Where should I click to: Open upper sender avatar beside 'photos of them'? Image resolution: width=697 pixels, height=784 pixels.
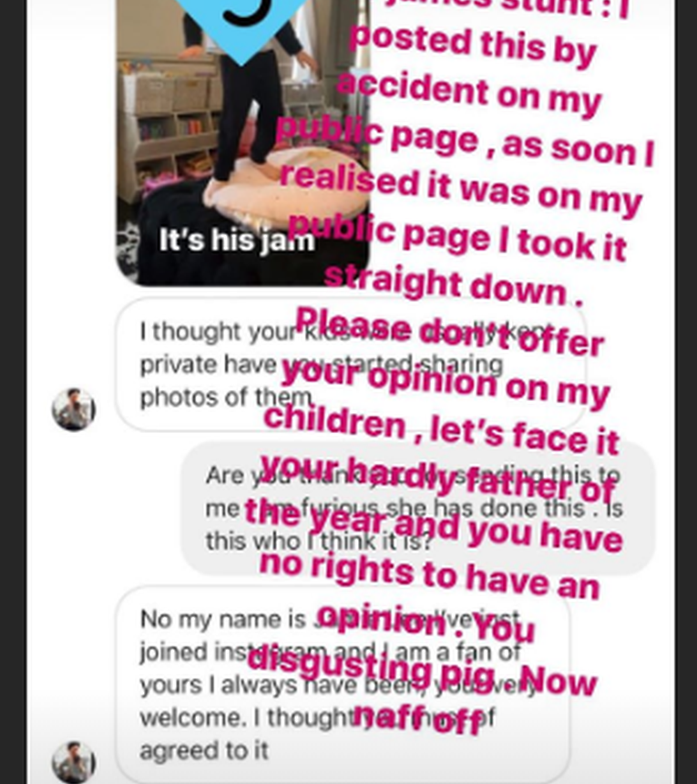[74, 409]
